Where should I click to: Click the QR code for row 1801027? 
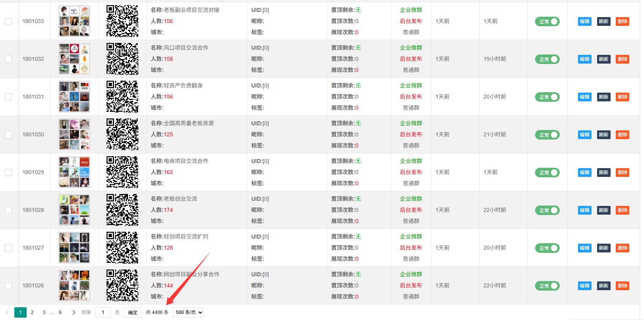click(122, 248)
